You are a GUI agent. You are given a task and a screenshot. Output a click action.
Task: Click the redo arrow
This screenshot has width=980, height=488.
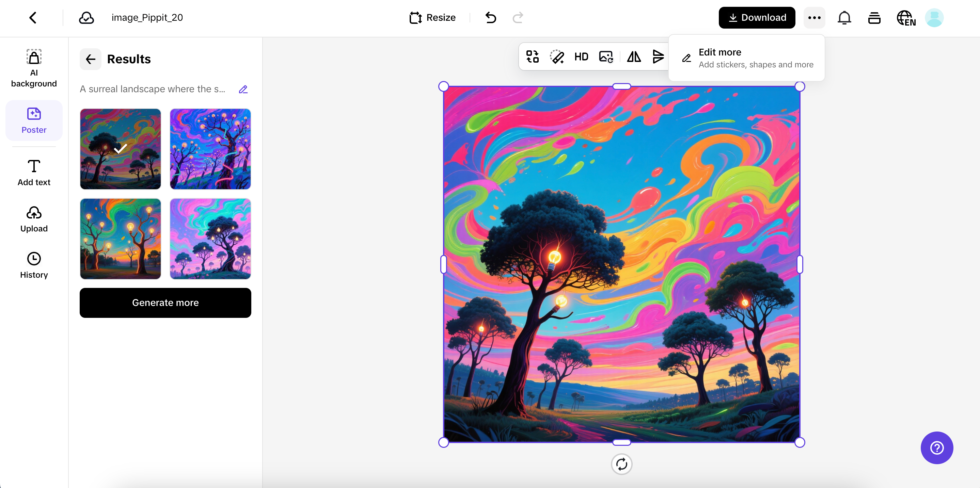(x=518, y=17)
